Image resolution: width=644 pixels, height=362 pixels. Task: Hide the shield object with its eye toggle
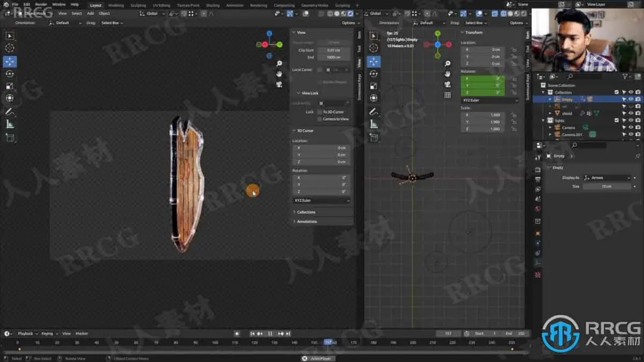coord(631,113)
